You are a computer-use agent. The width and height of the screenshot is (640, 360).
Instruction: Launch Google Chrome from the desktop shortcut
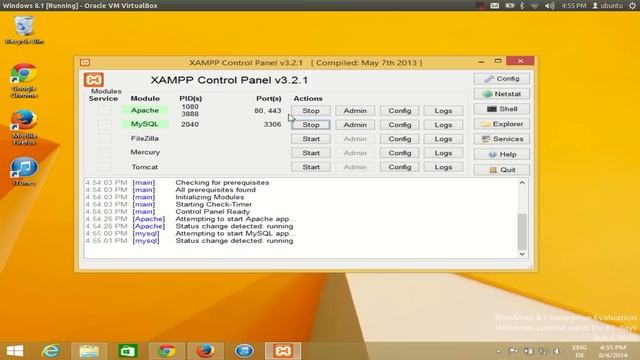(24, 80)
